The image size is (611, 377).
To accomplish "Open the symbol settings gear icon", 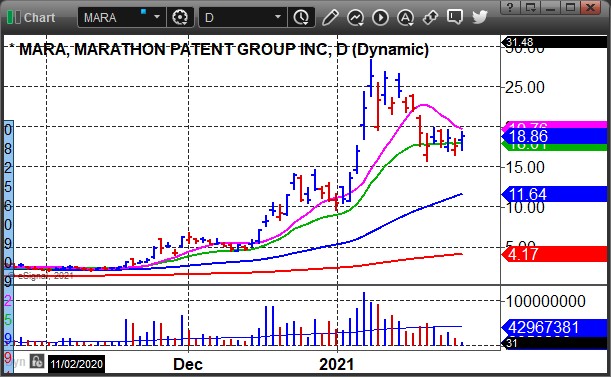I will click(x=180, y=18).
